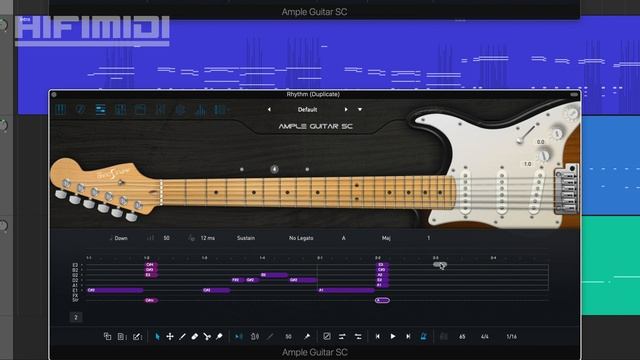Click the copy icon in Riffer toolbar
The height and width of the screenshot is (360, 640).
pos(107,336)
